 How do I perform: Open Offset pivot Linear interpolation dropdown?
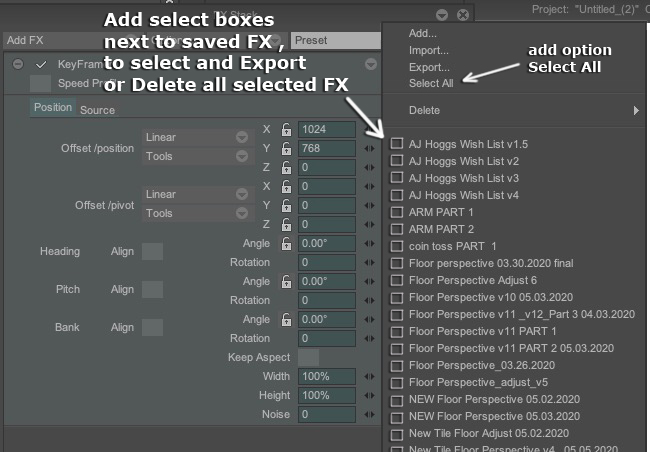pyautogui.click(x=197, y=194)
